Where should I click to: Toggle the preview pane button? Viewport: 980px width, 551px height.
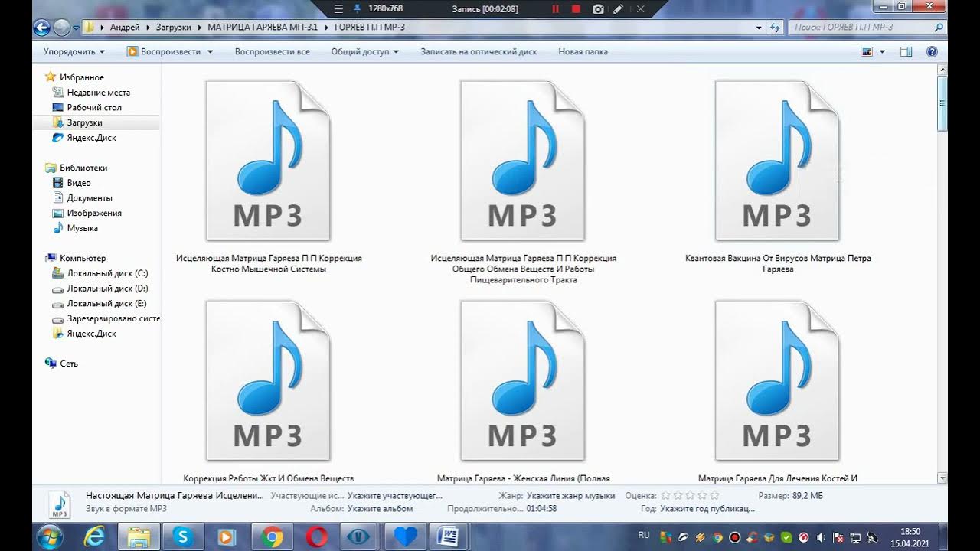coord(906,52)
